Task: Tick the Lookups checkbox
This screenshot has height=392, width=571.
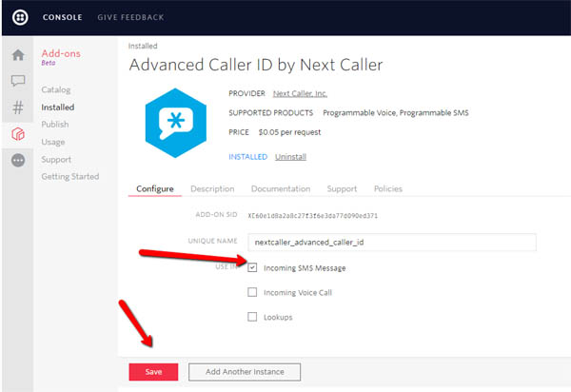Action: click(252, 316)
